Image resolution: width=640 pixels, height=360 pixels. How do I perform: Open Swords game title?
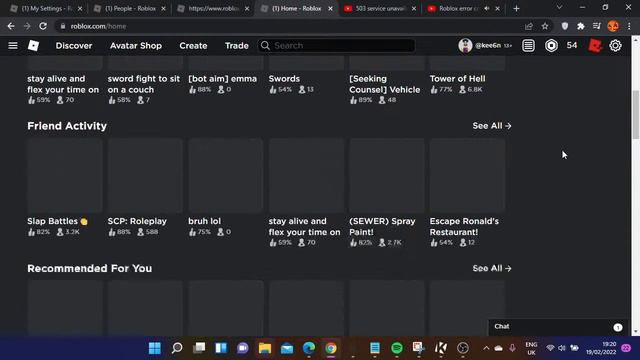pyautogui.click(x=284, y=79)
